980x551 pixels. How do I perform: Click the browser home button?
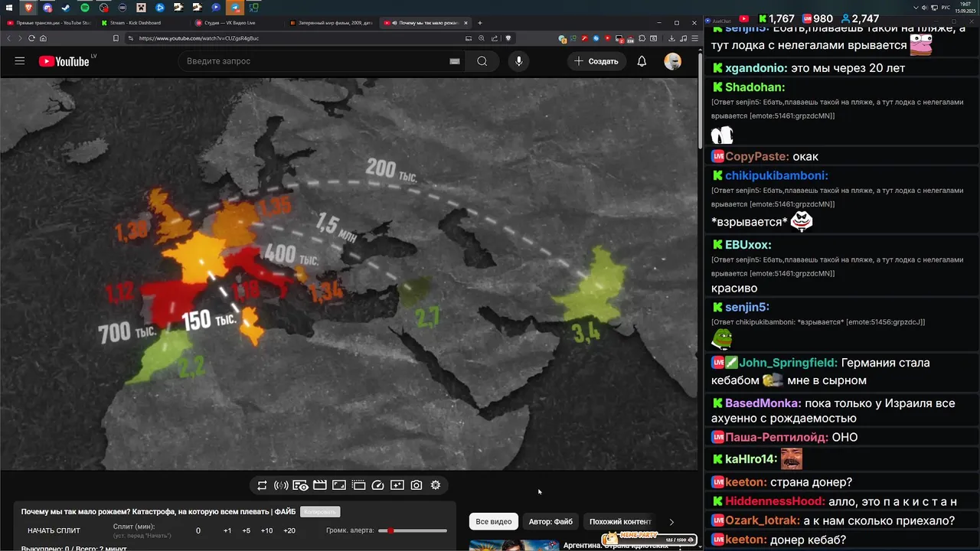tap(43, 38)
